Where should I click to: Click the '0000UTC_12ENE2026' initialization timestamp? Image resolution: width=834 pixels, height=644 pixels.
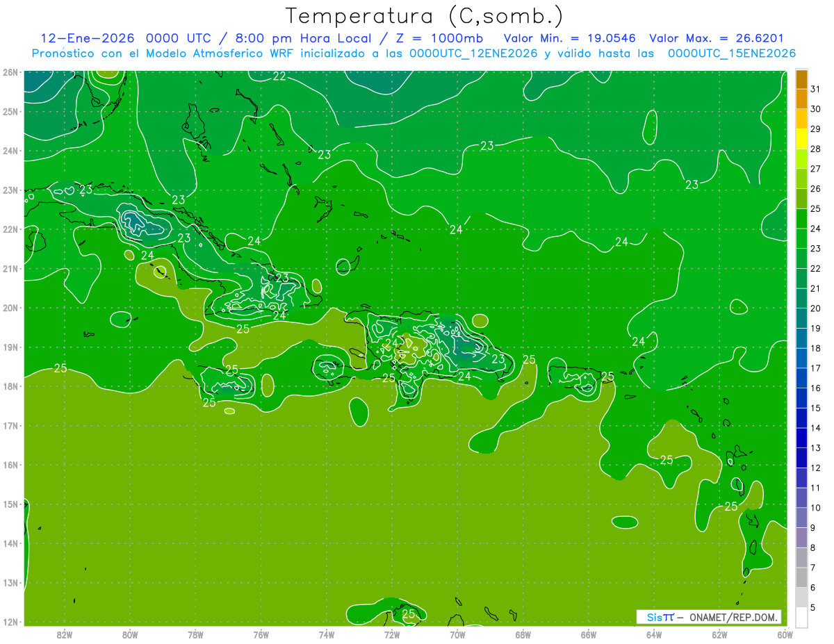click(x=473, y=53)
